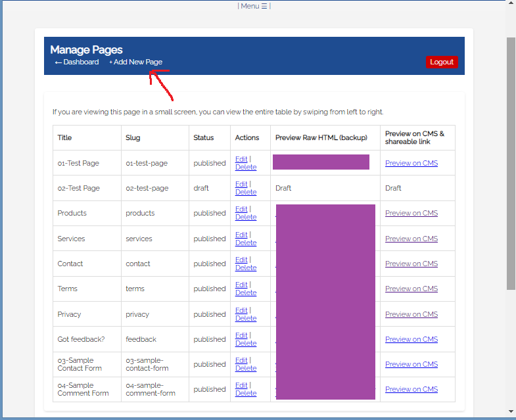Open Preview on CMS for Privacy
Screen dimensions: 516x420
pos(411,314)
